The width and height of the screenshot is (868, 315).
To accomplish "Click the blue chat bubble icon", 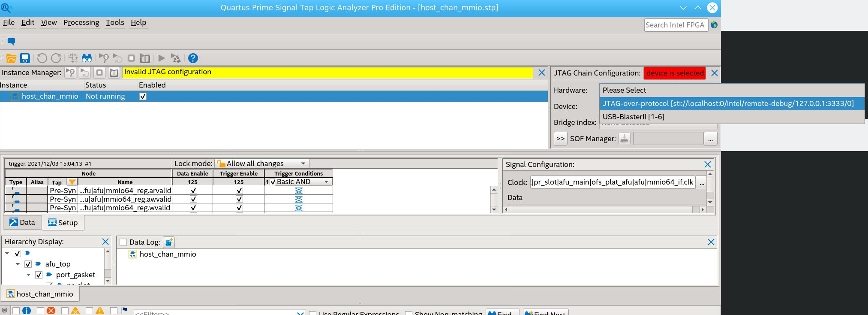I will 12,42.
